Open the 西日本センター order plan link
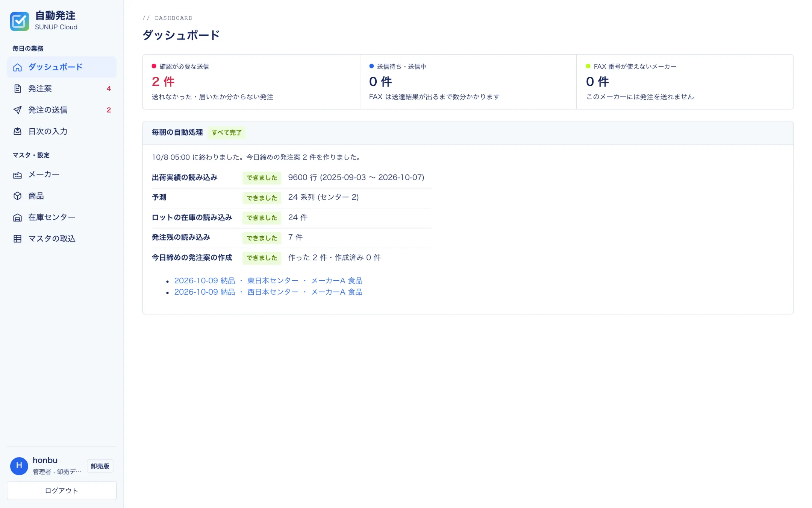The image size is (812, 508). tap(268, 292)
